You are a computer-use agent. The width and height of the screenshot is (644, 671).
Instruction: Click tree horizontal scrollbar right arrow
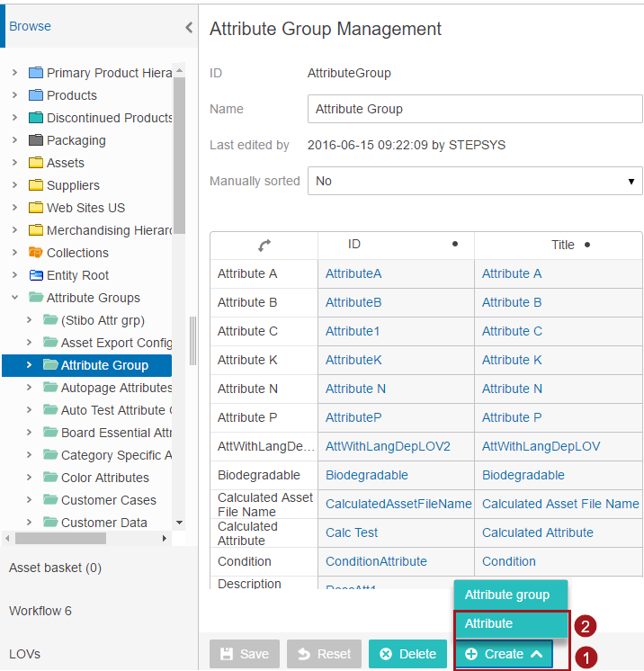click(165, 538)
